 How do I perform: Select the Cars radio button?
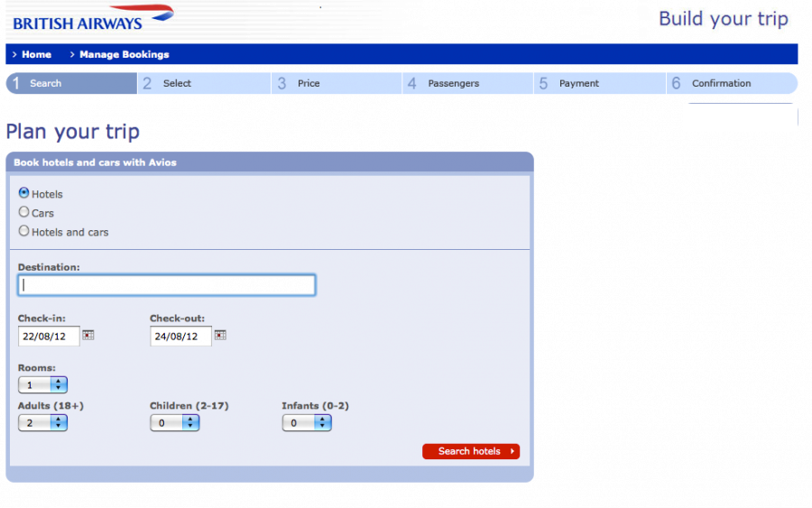23,212
